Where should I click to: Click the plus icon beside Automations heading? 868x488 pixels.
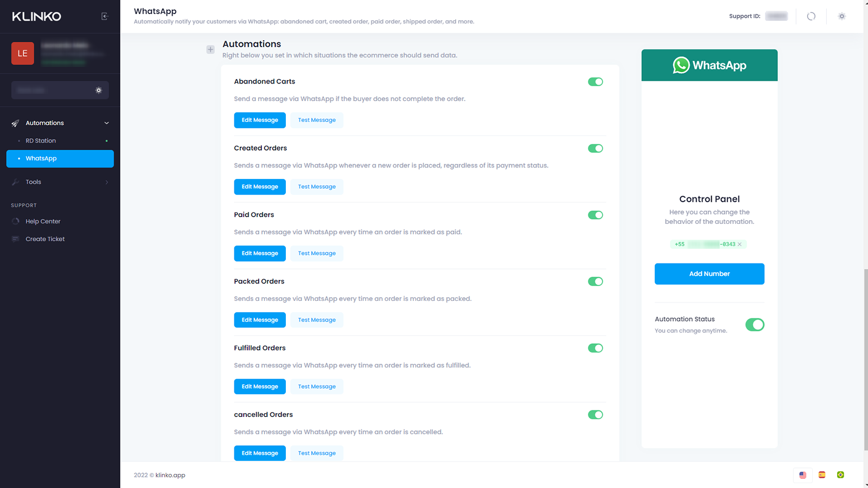[x=210, y=49]
